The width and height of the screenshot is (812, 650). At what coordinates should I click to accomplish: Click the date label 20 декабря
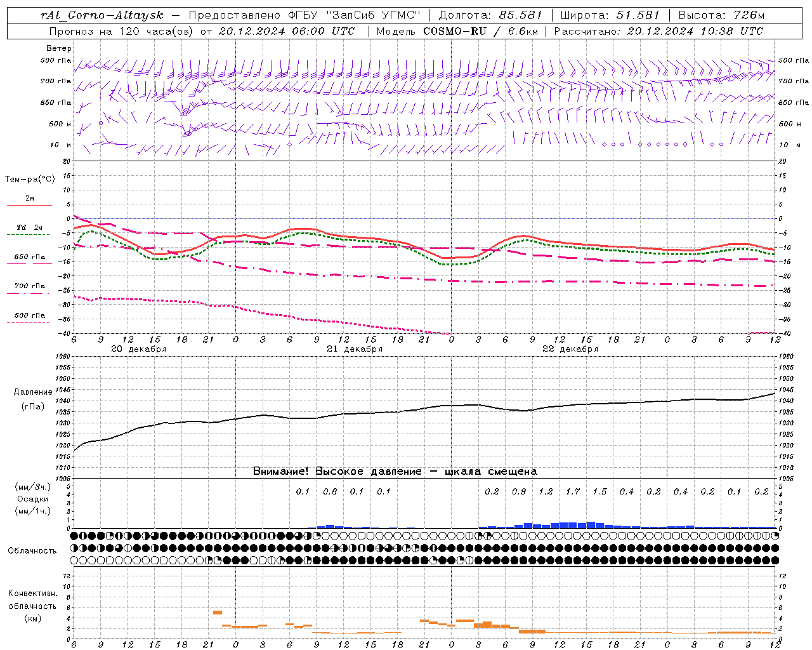[139, 349]
